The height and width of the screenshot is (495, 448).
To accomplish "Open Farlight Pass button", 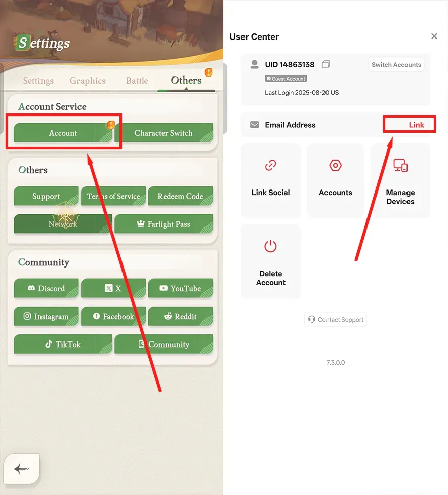I will pyautogui.click(x=164, y=224).
